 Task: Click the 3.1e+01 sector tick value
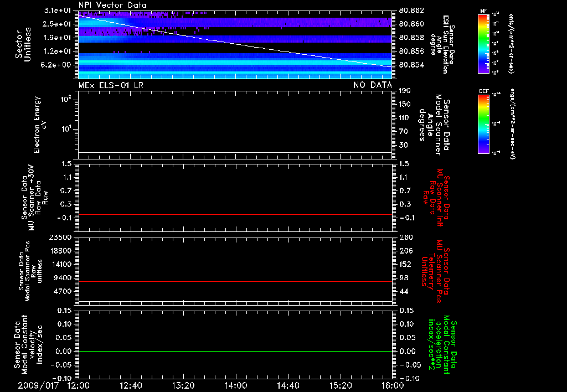pos(58,10)
